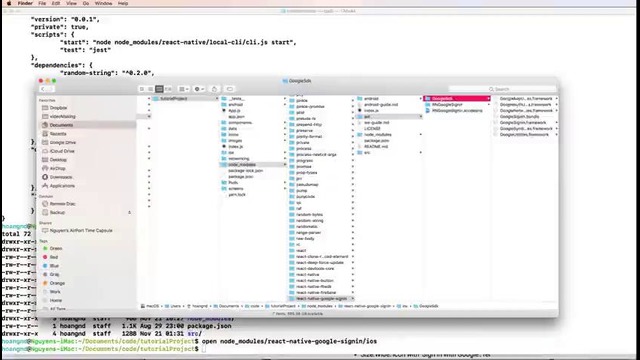Open the Apple menu
The image size is (640, 360).
9,3
